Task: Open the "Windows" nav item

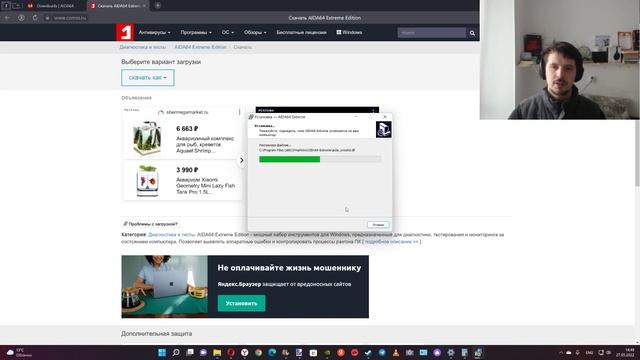Action: tap(349, 32)
